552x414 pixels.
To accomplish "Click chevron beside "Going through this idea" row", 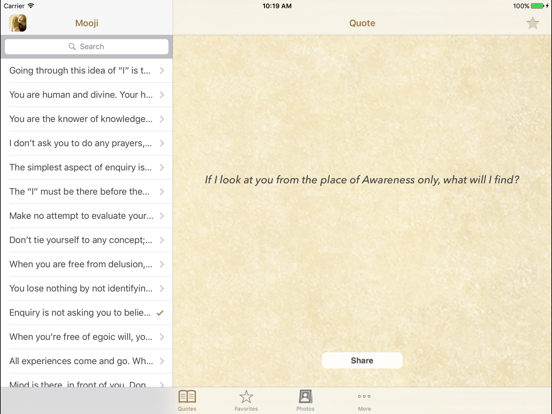I will tap(162, 71).
